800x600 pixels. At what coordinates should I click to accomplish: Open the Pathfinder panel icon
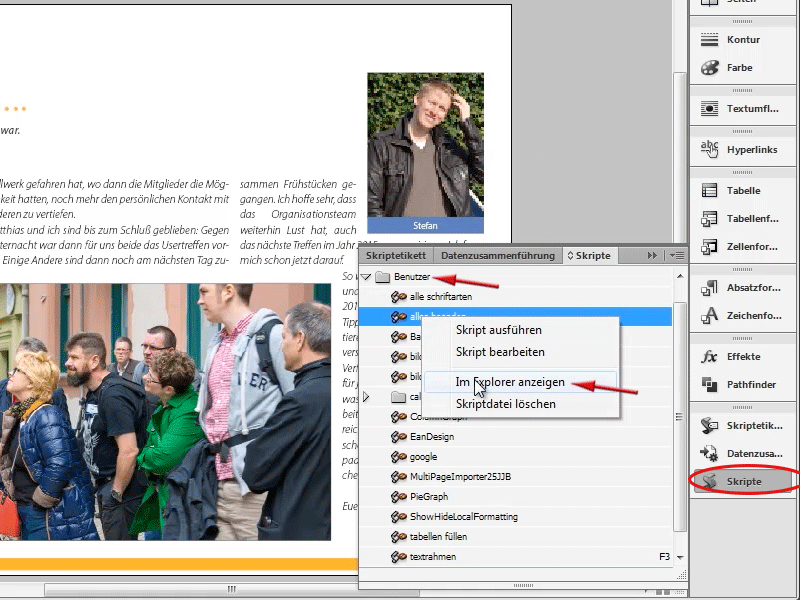[709, 385]
